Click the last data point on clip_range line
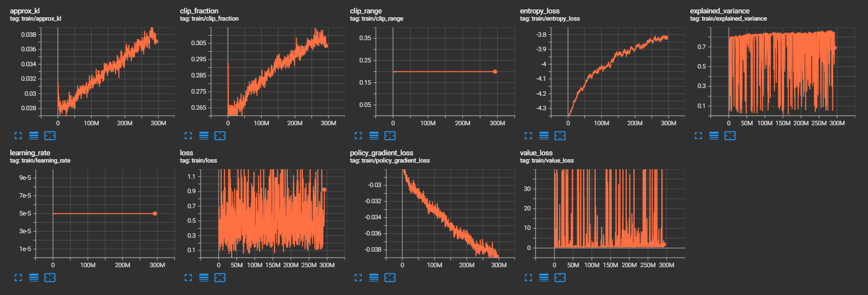This screenshot has height=295, width=868. click(495, 72)
